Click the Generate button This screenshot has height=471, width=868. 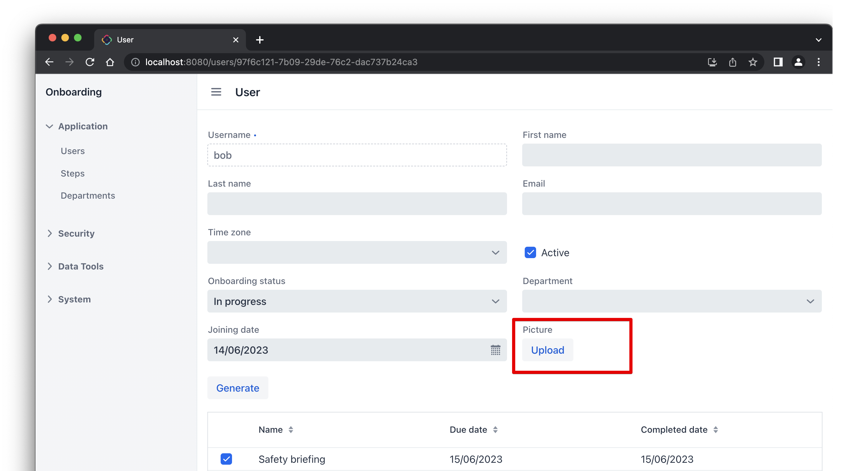(x=238, y=388)
